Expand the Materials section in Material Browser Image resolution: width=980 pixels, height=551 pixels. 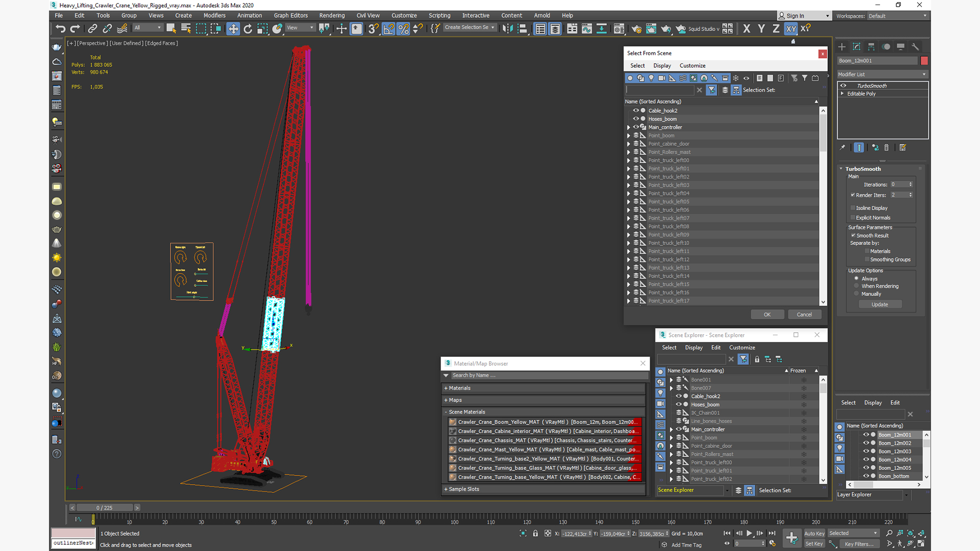coord(459,388)
